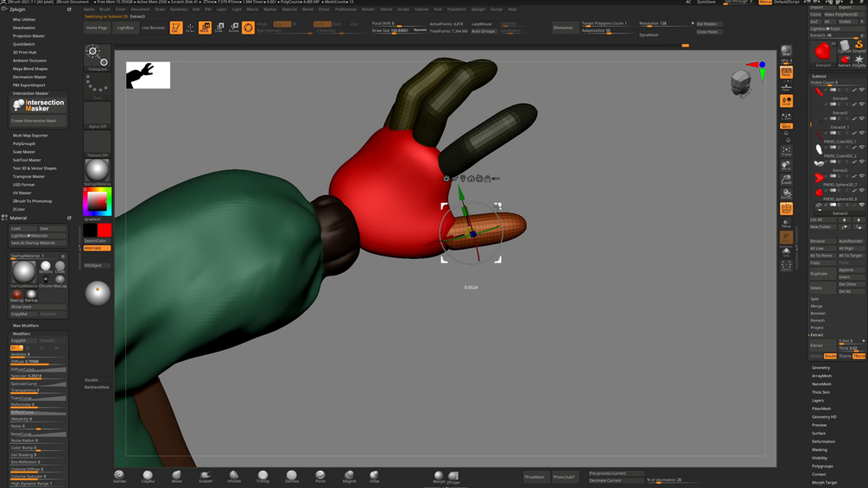Pick a color in the color picker square
This screenshot has width=868, height=488.
pos(98,201)
